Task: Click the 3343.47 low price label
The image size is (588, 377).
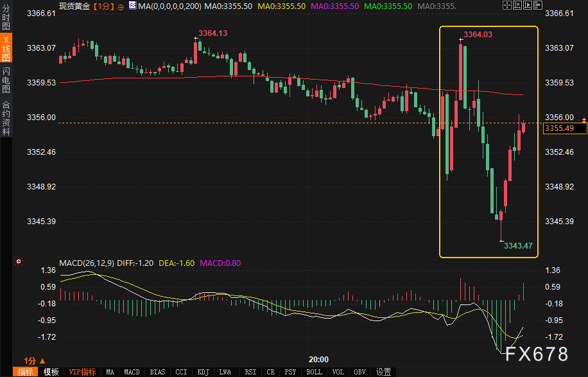Action: pyautogui.click(x=518, y=246)
